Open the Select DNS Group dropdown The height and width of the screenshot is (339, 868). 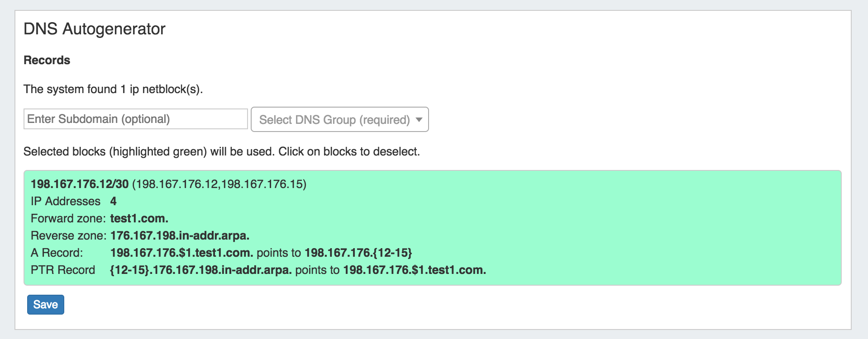tap(335, 120)
